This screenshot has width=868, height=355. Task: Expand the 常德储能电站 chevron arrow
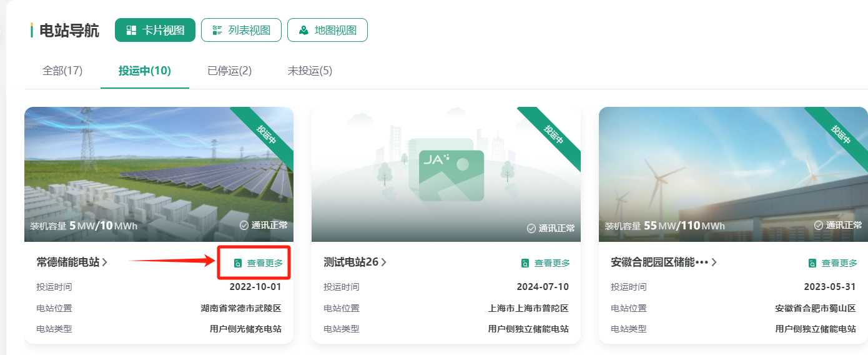pyautogui.click(x=105, y=262)
